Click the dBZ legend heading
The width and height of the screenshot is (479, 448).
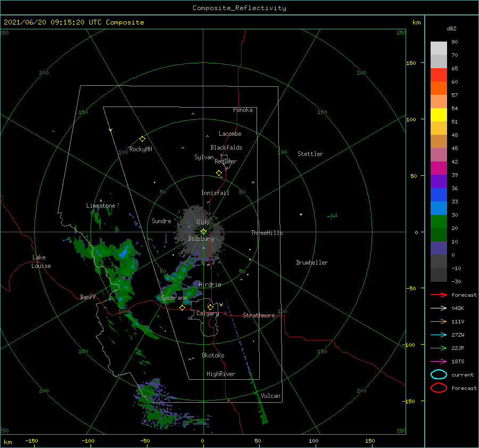point(451,28)
